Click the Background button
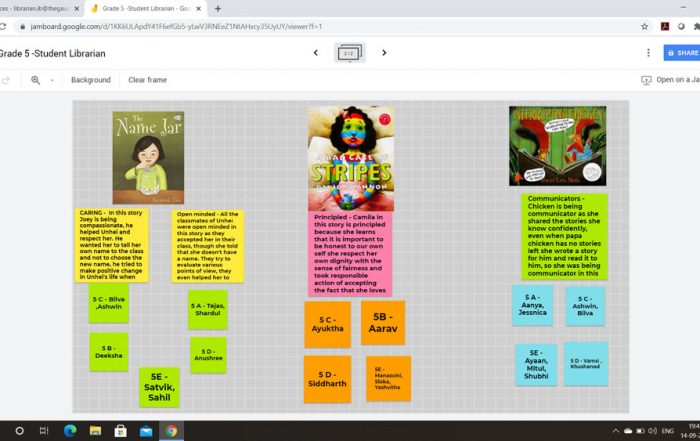Screen dimensions: 700x441 [x=91, y=80]
